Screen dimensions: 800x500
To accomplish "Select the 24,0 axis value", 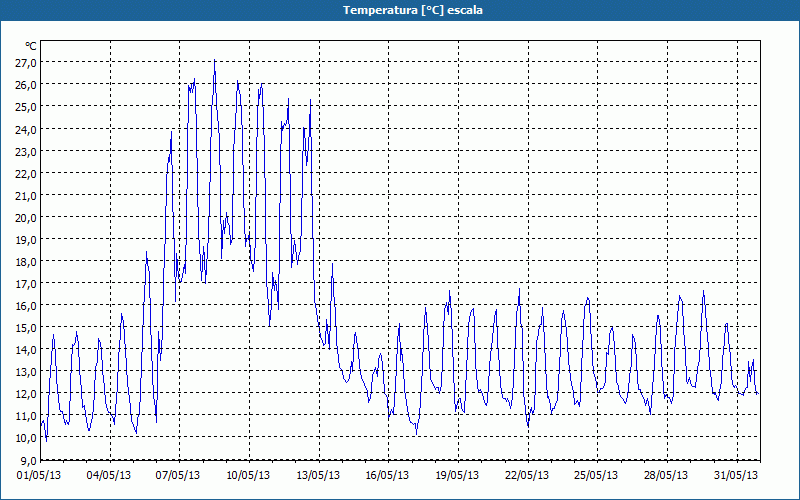I will coord(26,129).
